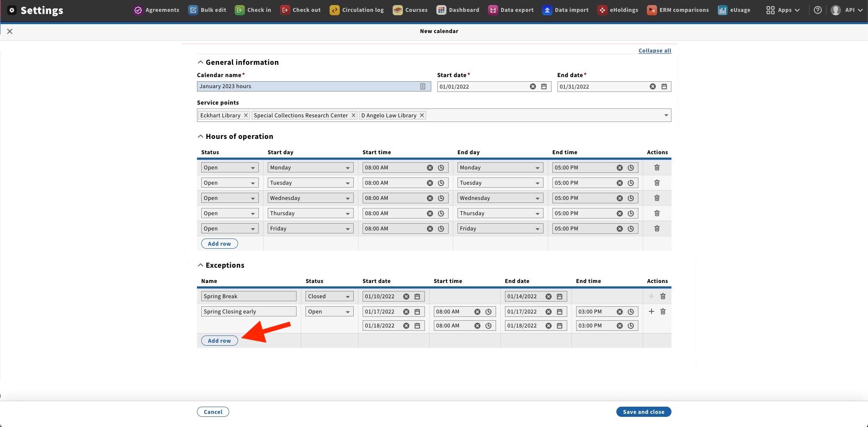Clear Tuesday end time value

click(x=620, y=183)
